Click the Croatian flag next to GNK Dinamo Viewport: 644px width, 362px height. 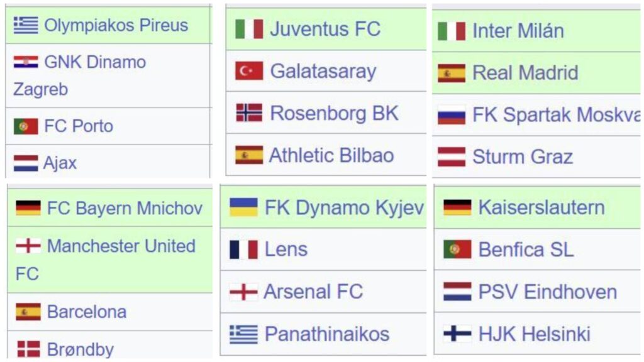point(26,62)
